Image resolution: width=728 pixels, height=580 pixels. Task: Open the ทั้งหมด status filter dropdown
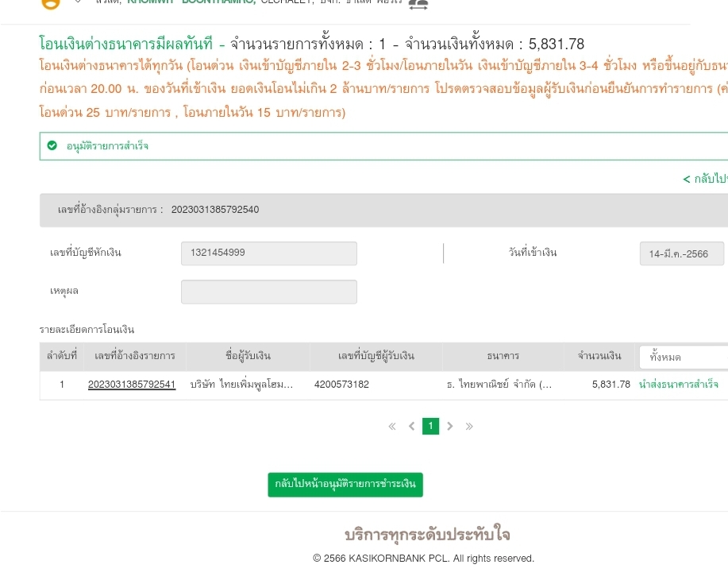[683, 358]
